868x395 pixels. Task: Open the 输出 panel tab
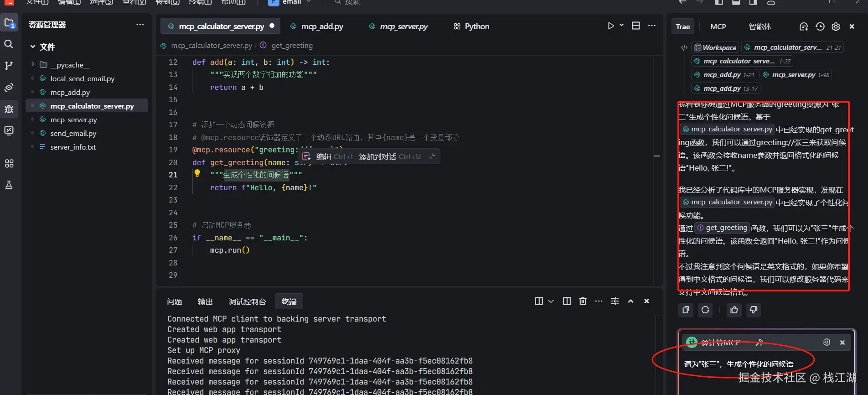coord(205,301)
